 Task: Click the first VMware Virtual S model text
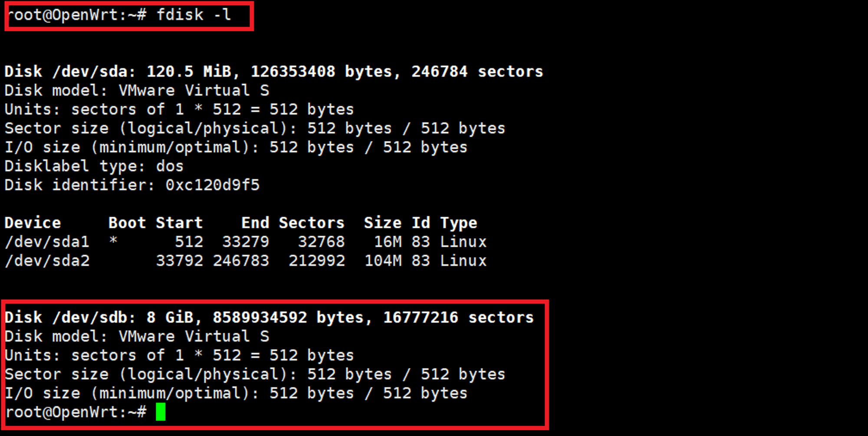coord(194,91)
